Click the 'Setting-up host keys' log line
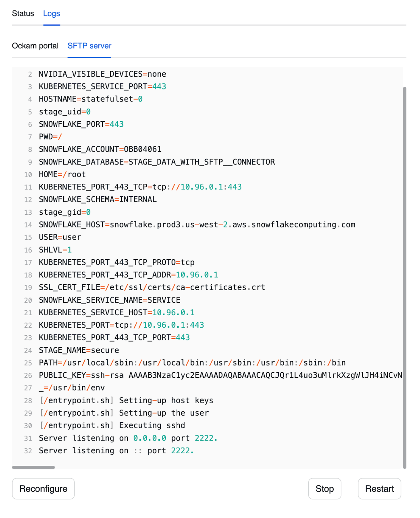This screenshot has height=518, width=420. [x=126, y=400]
